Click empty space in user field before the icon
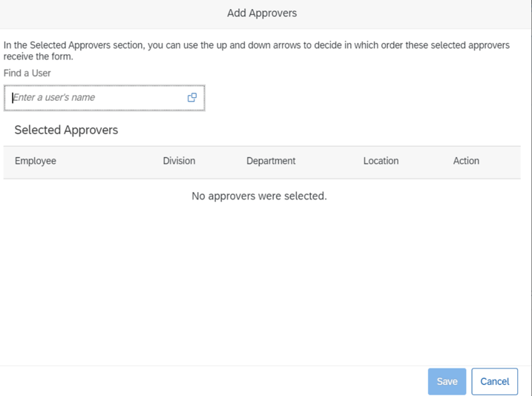 point(148,98)
